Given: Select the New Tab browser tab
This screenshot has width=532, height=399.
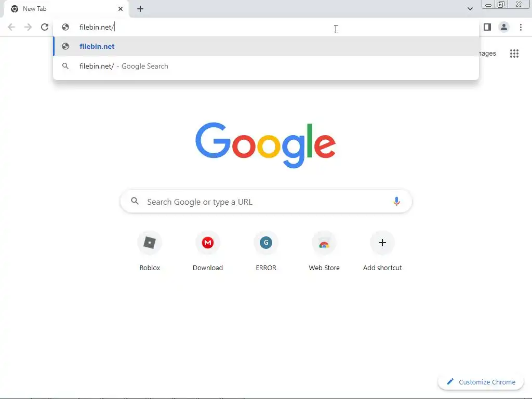Looking at the screenshot, I should click(x=66, y=9).
